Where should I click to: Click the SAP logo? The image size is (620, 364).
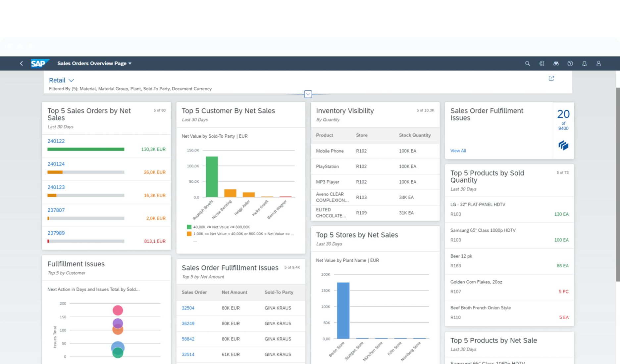point(39,63)
